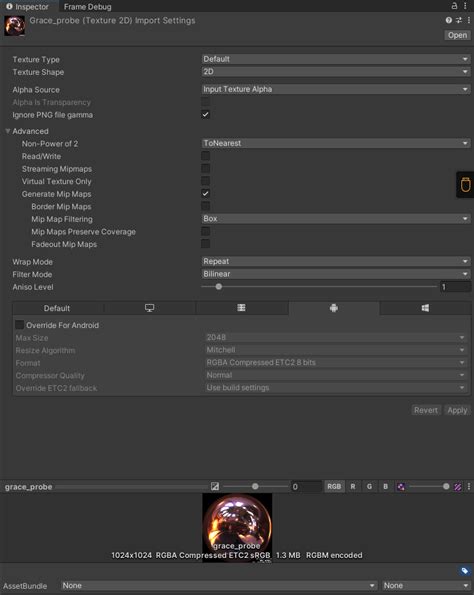
Task: Click the Aniso Level slider handle
Action: (219, 286)
